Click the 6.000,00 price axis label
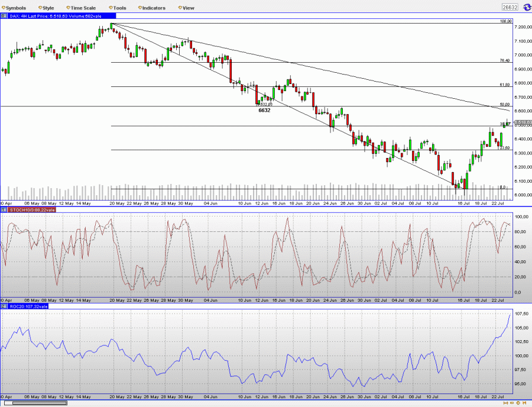Viewport: 532px width, 407px height. 523,195
